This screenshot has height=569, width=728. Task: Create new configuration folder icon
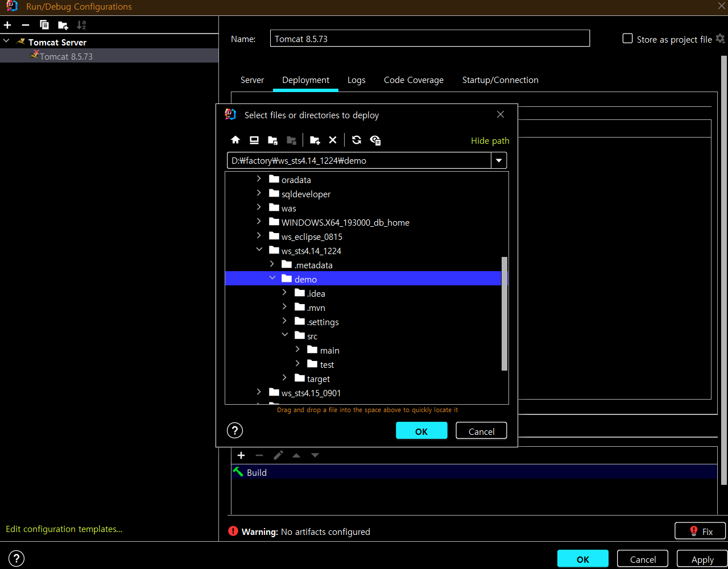click(x=63, y=25)
